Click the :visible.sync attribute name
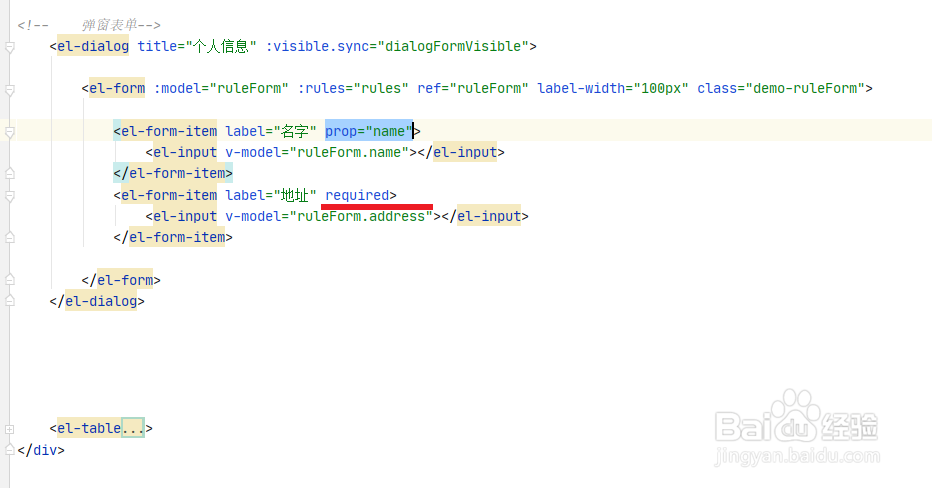Screen dimensions: 932x488 [317, 46]
